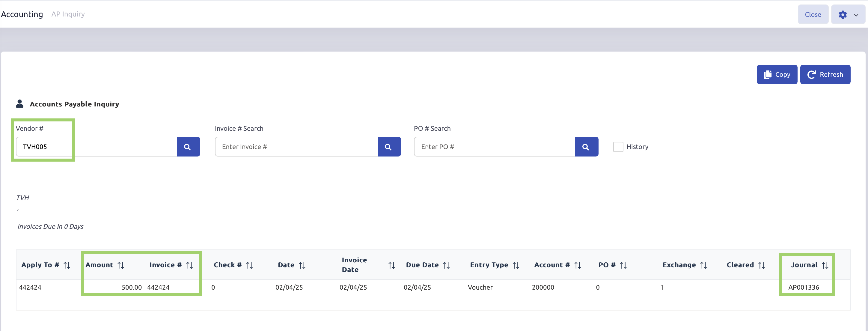This screenshot has height=331, width=868.
Task: Sort by Cleared column arrows
Action: coord(762,266)
